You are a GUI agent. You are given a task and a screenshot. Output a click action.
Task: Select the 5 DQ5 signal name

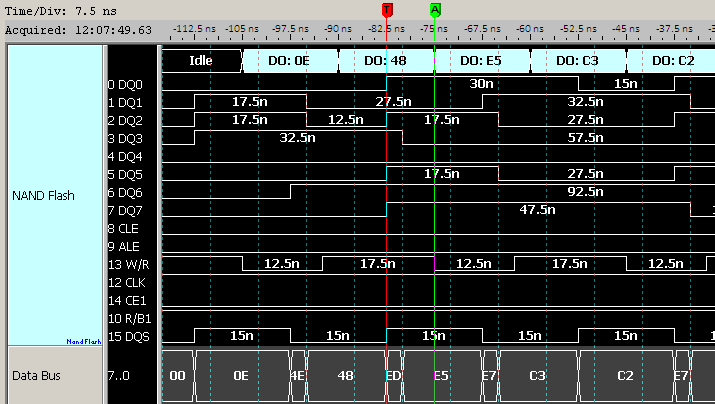coord(125,175)
